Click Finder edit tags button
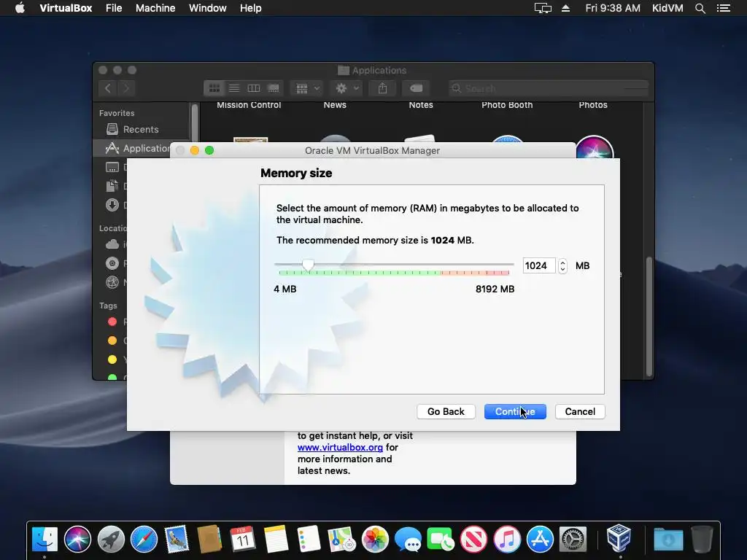The width and height of the screenshot is (747, 560). (416, 88)
